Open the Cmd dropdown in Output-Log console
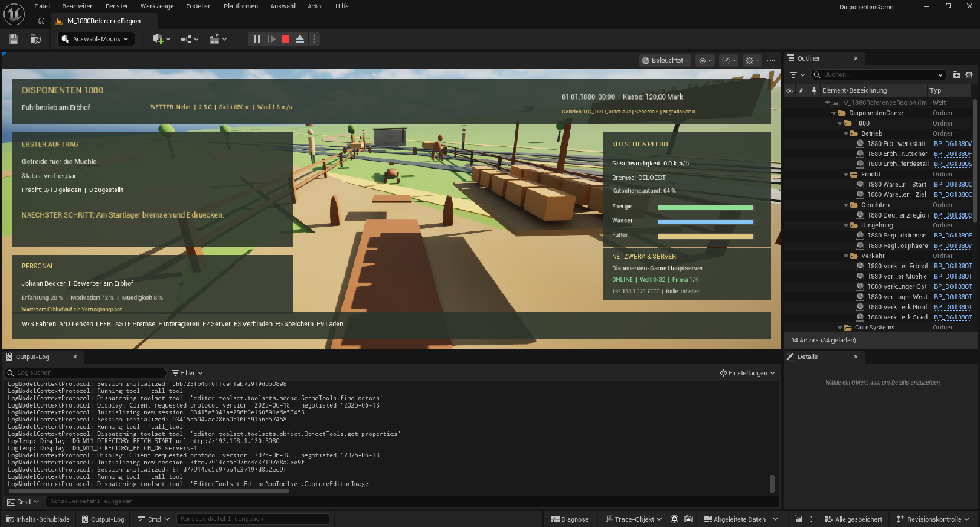 tap(23, 502)
